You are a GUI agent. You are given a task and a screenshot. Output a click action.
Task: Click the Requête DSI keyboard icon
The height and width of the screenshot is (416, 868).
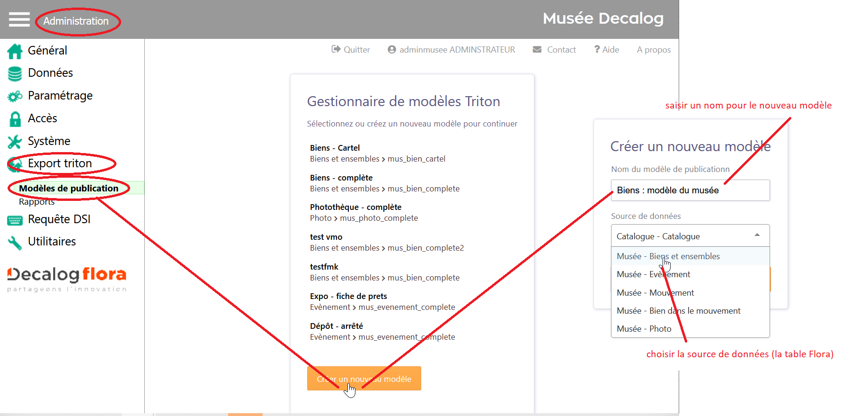(x=15, y=220)
